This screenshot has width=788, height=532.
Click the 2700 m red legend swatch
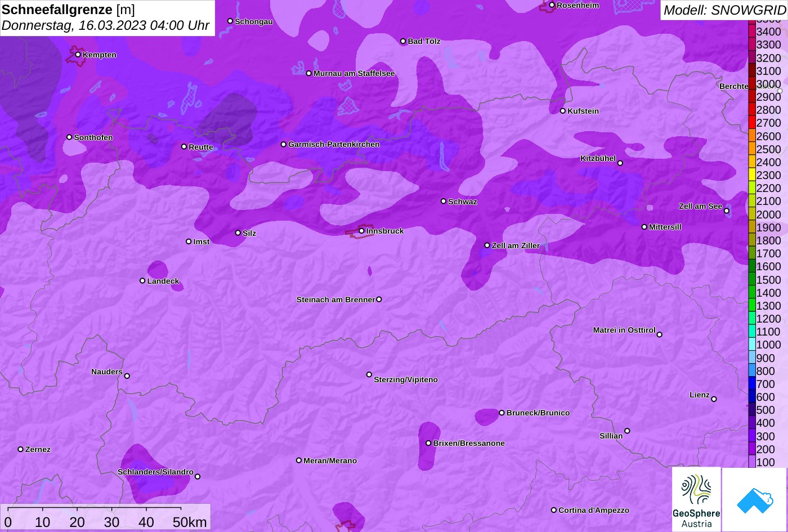pos(751,122)
